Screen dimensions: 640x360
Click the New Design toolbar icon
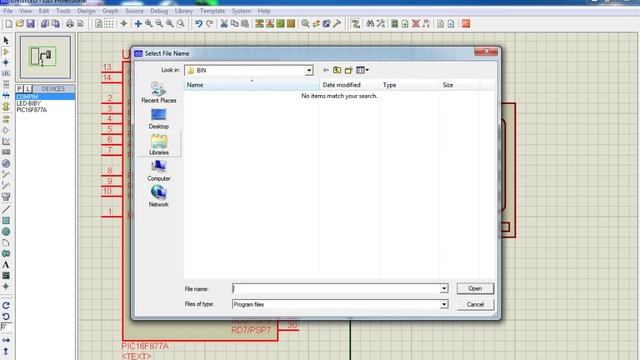[9, 24]
